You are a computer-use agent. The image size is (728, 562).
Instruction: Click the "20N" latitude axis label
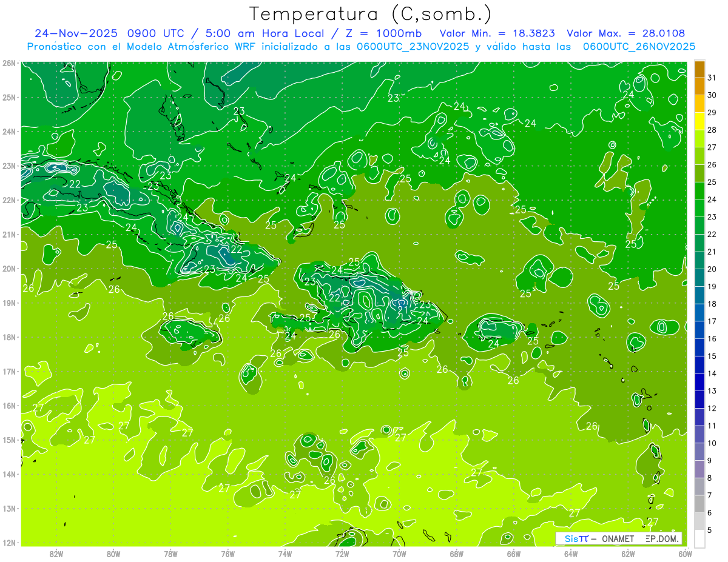(x=9, y=269)
